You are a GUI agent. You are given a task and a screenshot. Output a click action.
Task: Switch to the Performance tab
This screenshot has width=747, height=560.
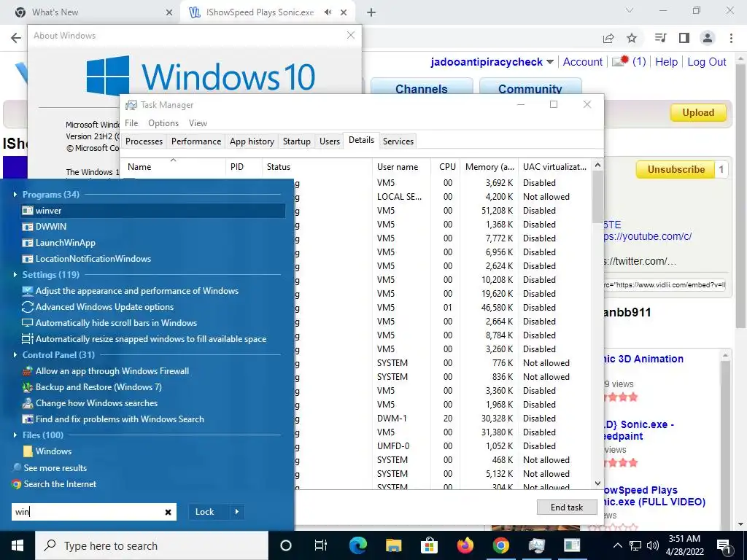point(196,141)
